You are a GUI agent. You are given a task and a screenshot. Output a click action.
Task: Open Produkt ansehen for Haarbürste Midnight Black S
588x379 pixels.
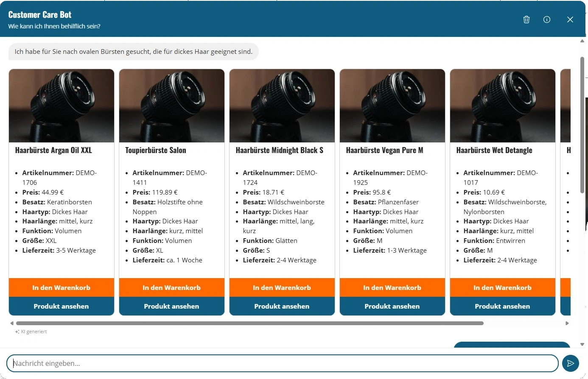point(282,306)
